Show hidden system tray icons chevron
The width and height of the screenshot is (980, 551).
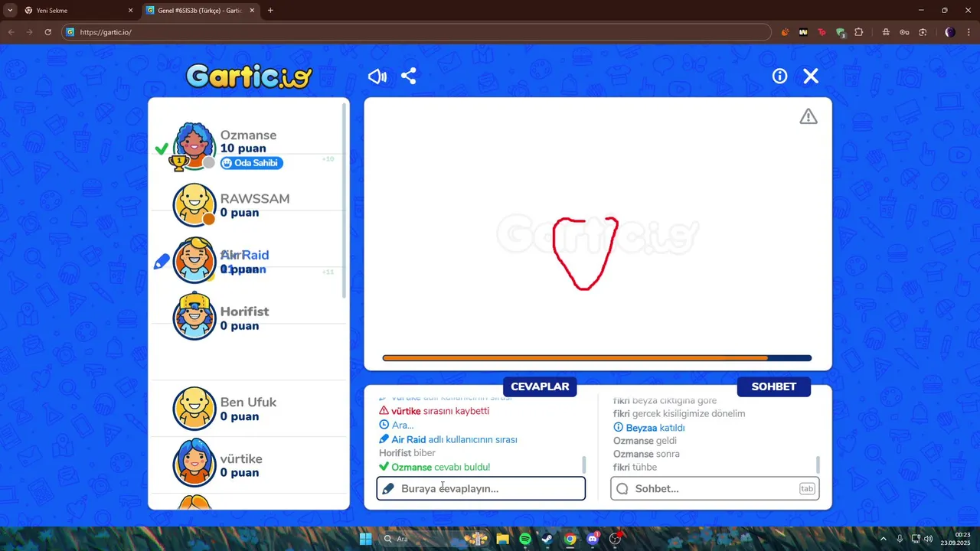click(883, 539)
